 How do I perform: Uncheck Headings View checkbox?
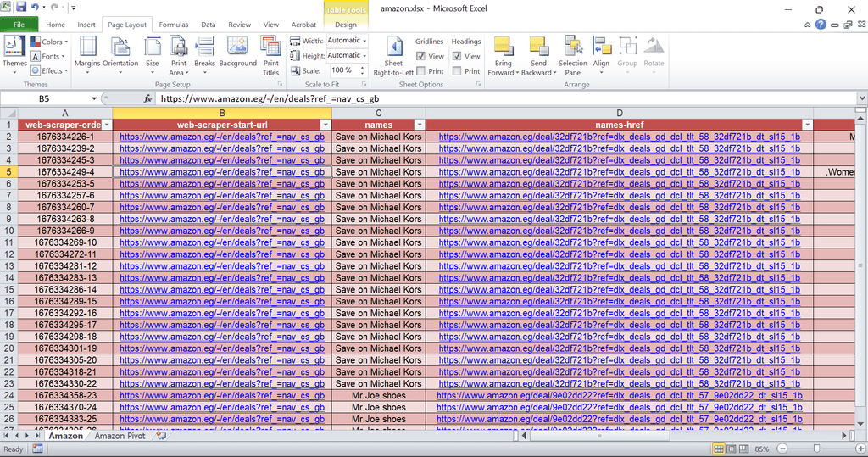(x=457, y=56)
